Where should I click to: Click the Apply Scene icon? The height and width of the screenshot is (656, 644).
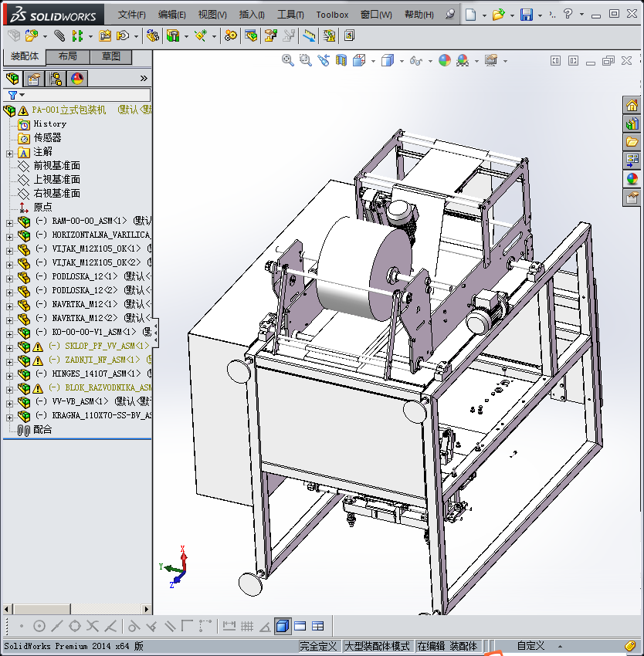(x=463, y=61)
